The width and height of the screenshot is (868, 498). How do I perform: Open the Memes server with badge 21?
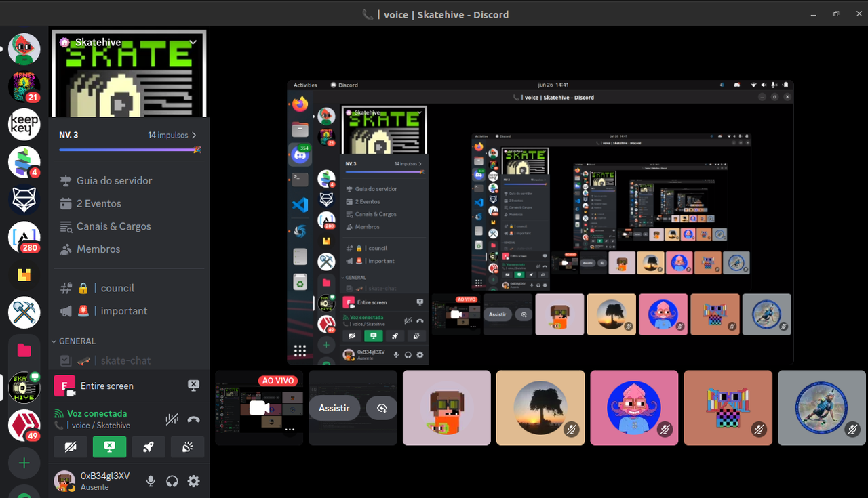[x=24, y=87]
